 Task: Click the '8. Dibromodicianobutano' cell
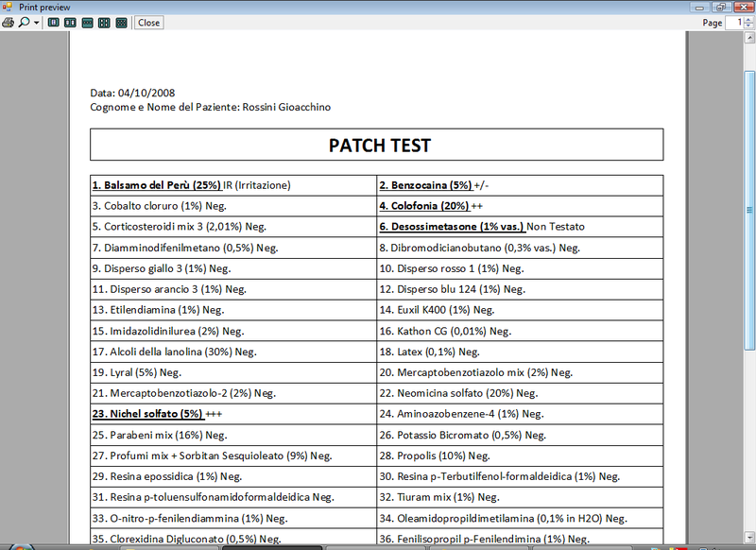click(521, 248)
